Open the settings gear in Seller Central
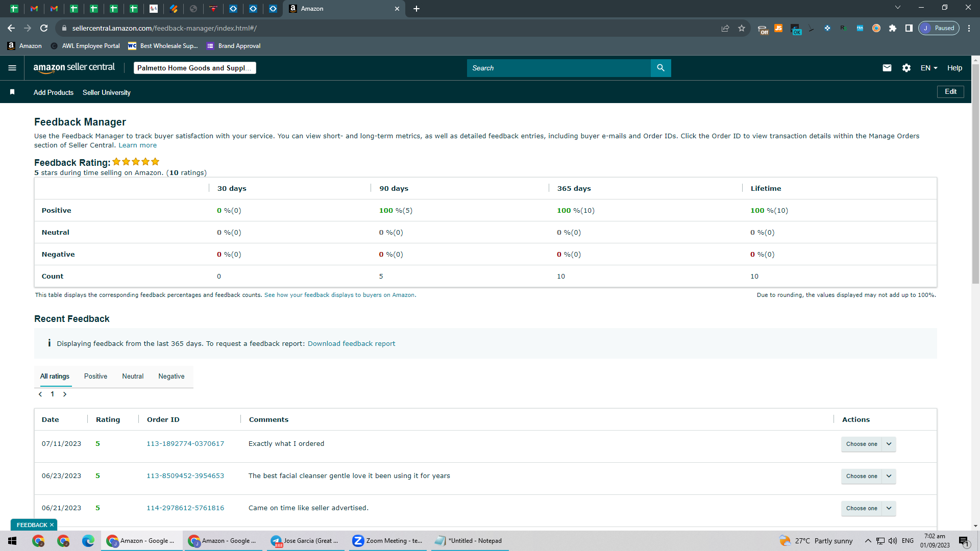The image size is (980, 551). coord(906,68)
